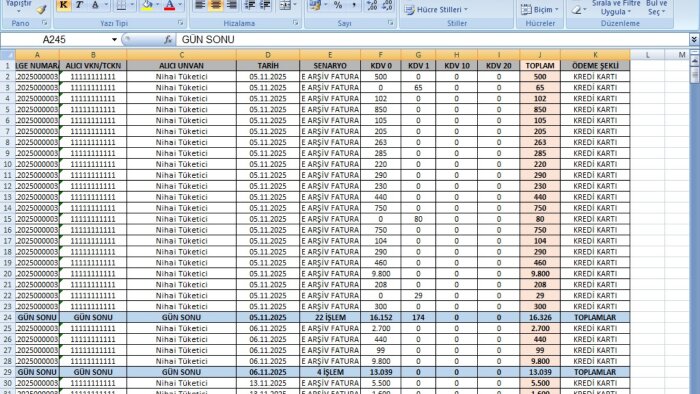The image size is (700, 394).
Task: Open Bul ve Seç menu
Action: [x=656, y=7]
